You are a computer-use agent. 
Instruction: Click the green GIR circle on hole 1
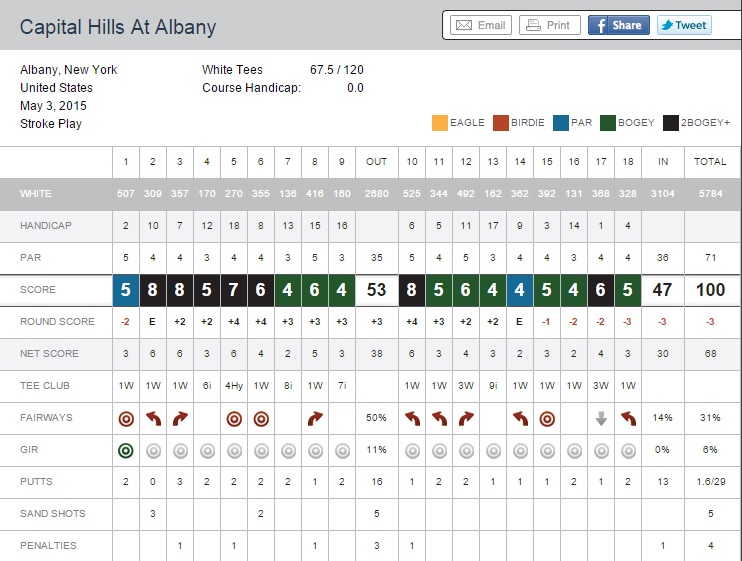(x=126, y=450)
